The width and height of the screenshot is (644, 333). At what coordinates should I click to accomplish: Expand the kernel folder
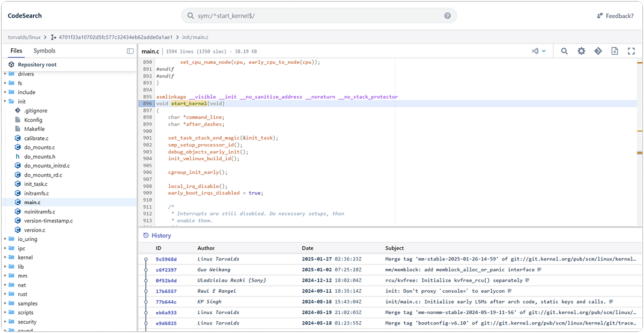point(5,257)
